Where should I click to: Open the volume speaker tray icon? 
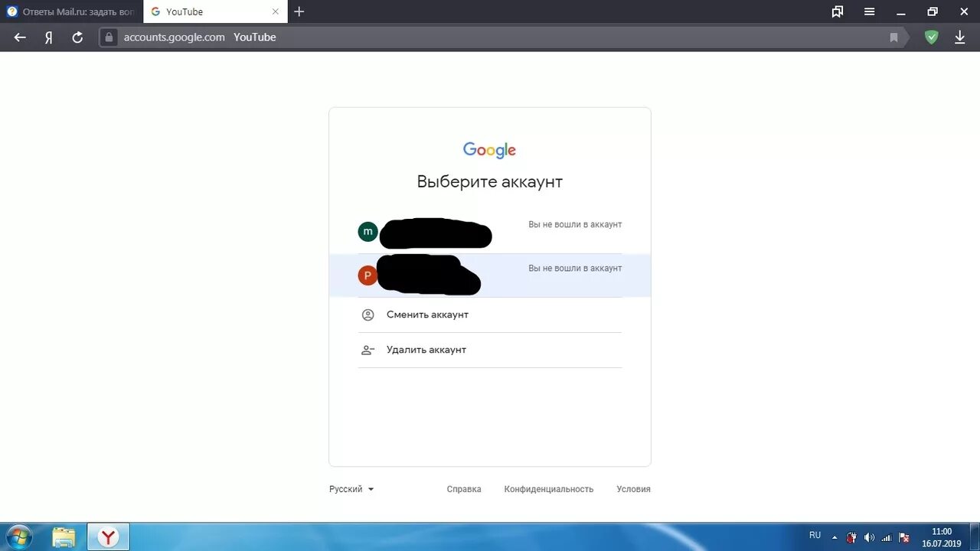(869, 537)
